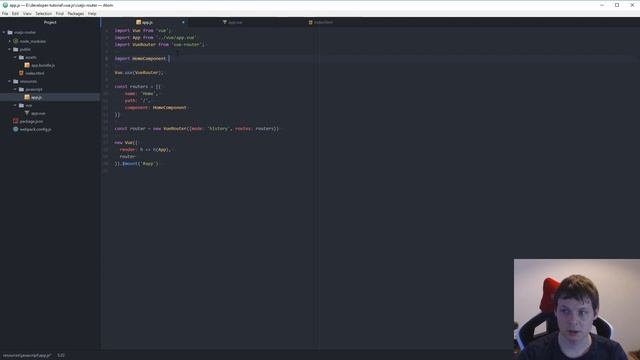Collapse the vue folder arrow
The width and height of the screenshot is (640, 360).
point(16,105)
